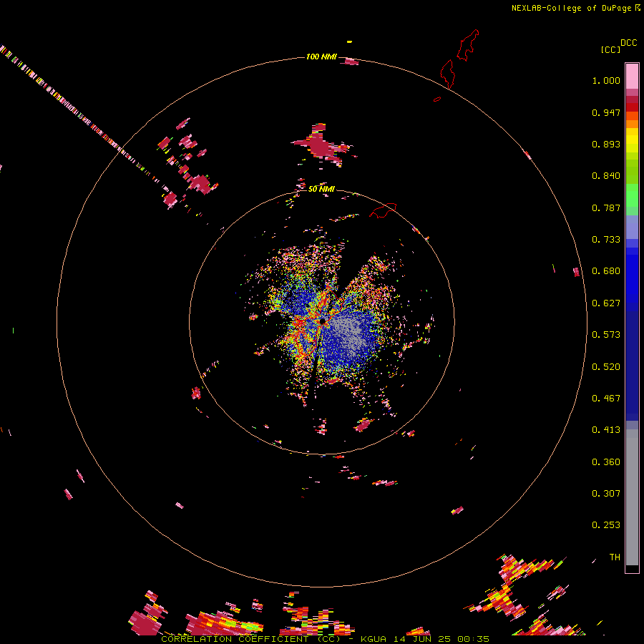Click the 0.787 colorbar value label
Screen dimensions: 644x644
click(606, 208)
